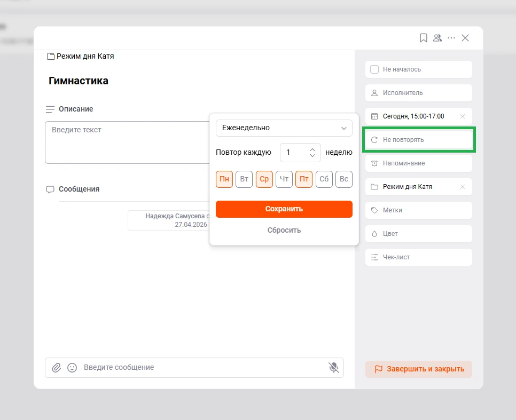The image size is (516, 420).
Task: Toggle the muted microphone icon
Action: [x=333, y=368]
